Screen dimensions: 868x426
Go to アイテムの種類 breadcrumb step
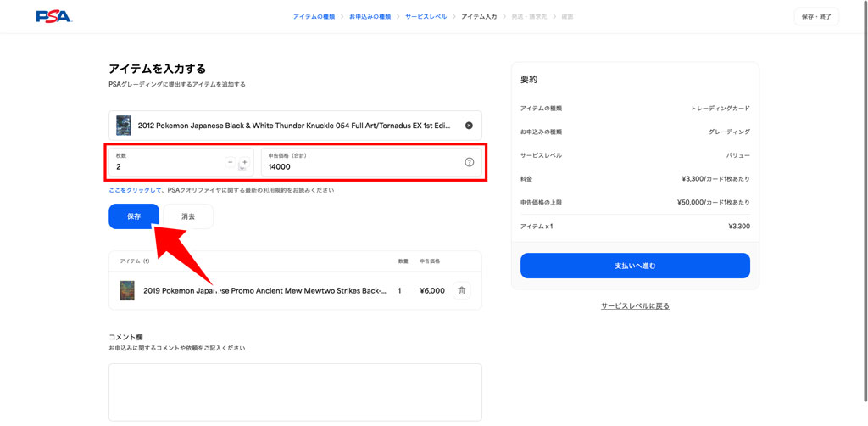314,17
